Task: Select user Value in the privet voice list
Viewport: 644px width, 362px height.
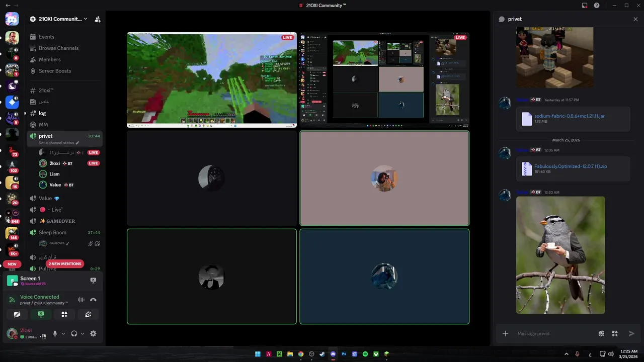Action: pyautogui.click(x=69, y=185)
